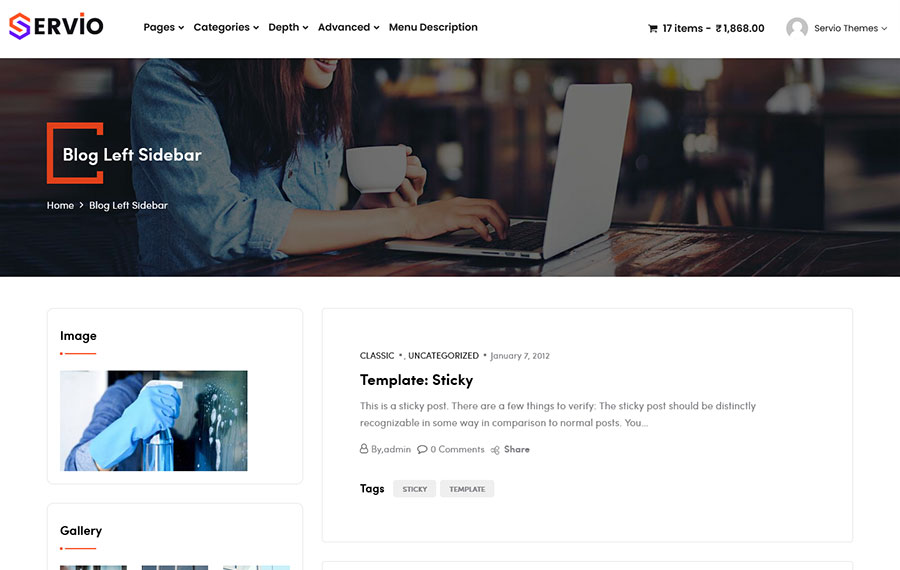Expand the Categories dropdown menu
Image resolution: width=900 pixels, height=570 pixels.
tap(226, 28)
